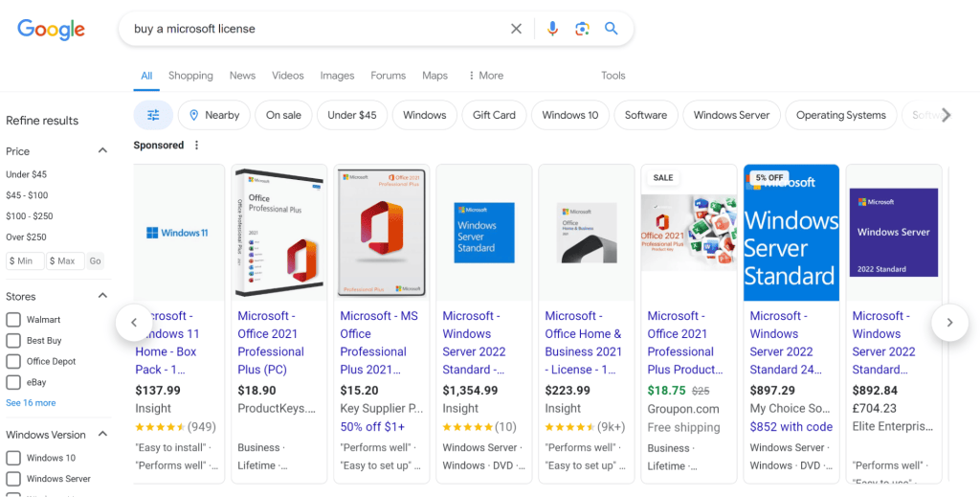
Task: Collapse the Stores filter section
Action: click(102, 297)
